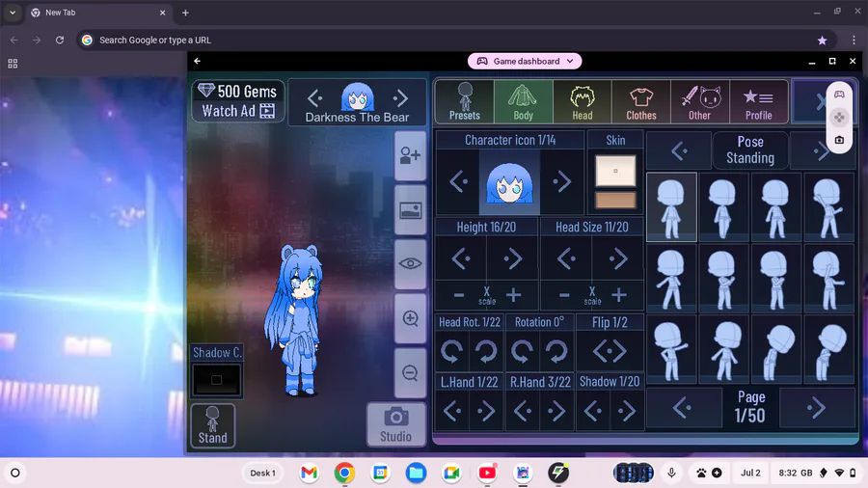Rotate head clockwise under Head Rot.
The height and width of the screenshot is (488, 868).
[x=486, y=351]
